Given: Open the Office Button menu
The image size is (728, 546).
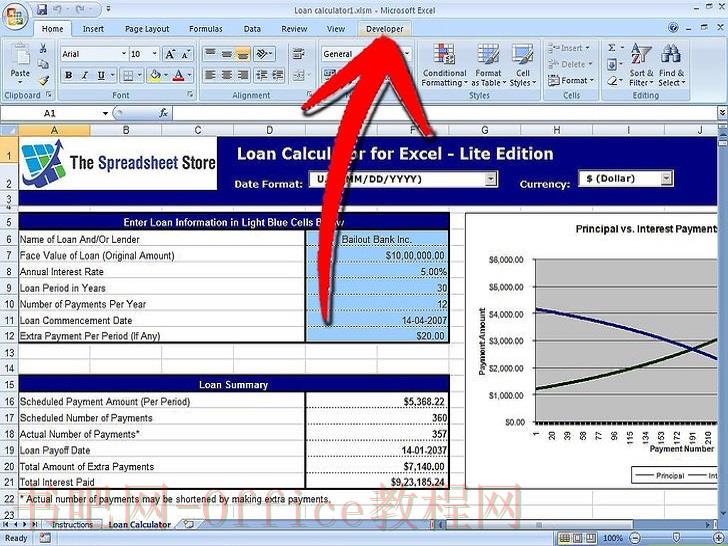Looking at the screenshot, I should [x=15, y=16].
